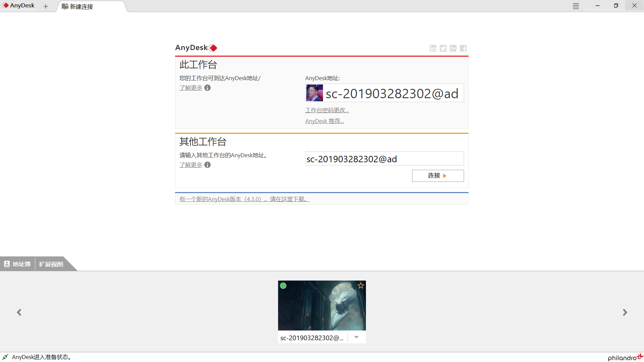Viewport: 644px width, 362px height.
Task: Expand the session thumbnail dropdown menu
Action: tap(357, 337)
